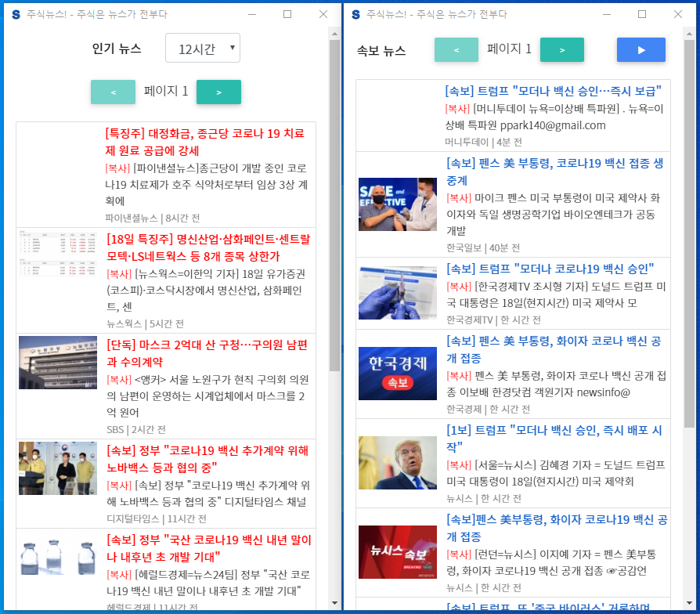The height and width of the screenshot is (614, 700).
Task: Open article 정부 국산 코로나19 백신 내년 말
Action: click(209, 548)
